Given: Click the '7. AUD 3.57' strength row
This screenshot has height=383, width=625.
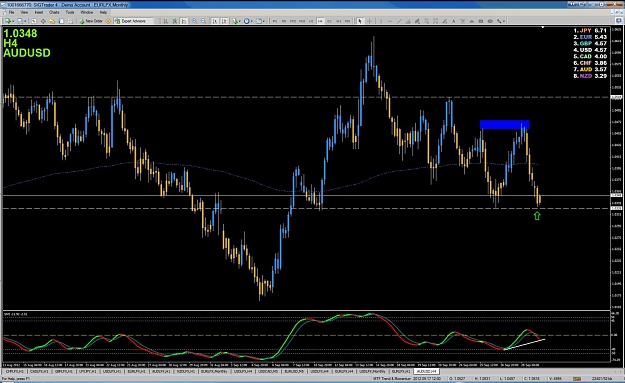Looking at the screenshot, I should click(590, 69).
